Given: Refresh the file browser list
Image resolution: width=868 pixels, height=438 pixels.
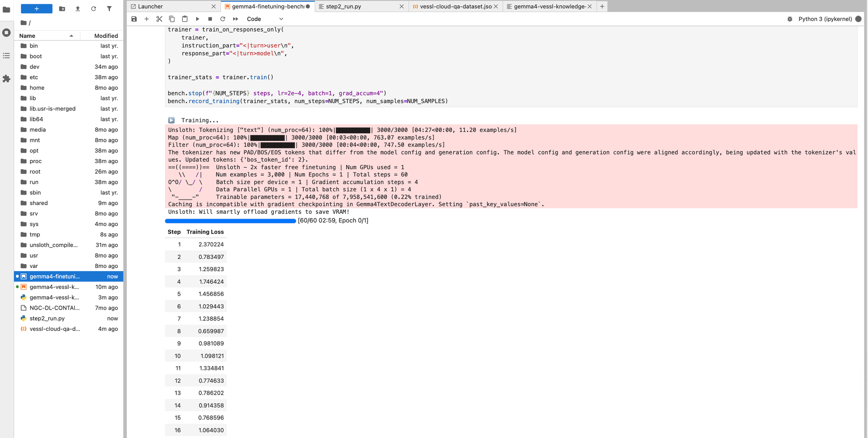Looking at the screenshot, I should 93,9.
